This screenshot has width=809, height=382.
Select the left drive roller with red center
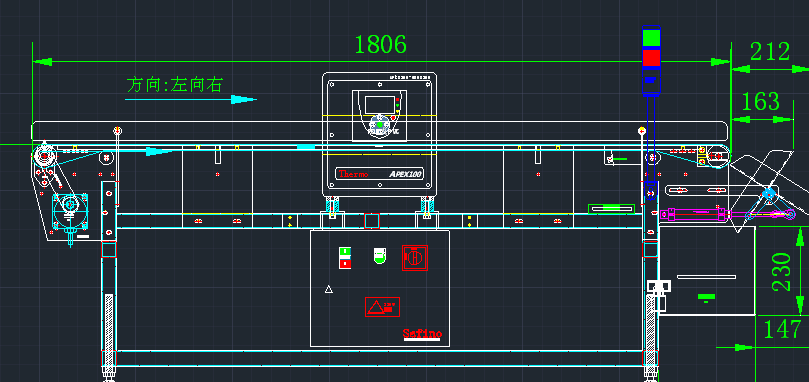44,155
